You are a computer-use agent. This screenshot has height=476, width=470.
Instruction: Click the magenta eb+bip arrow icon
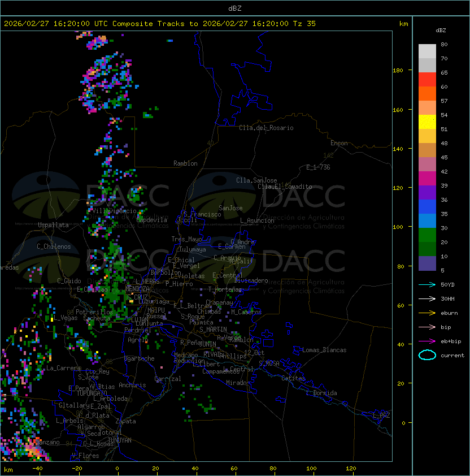[427, 341]
